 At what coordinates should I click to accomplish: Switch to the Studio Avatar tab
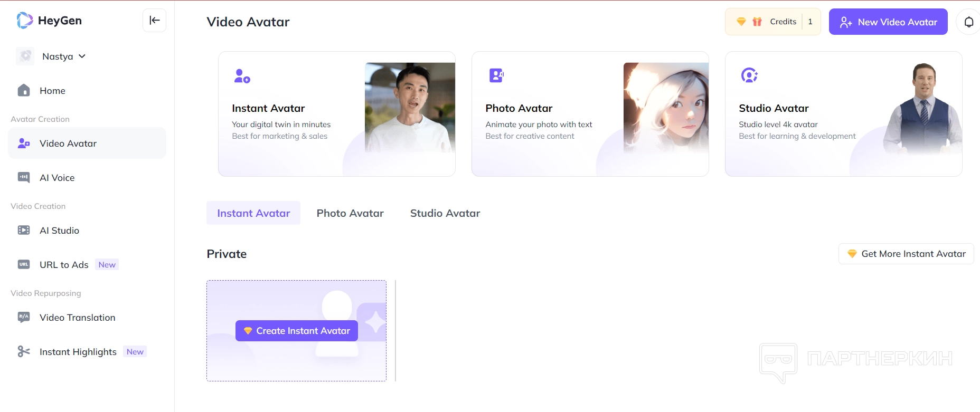[x=445, y=213]
